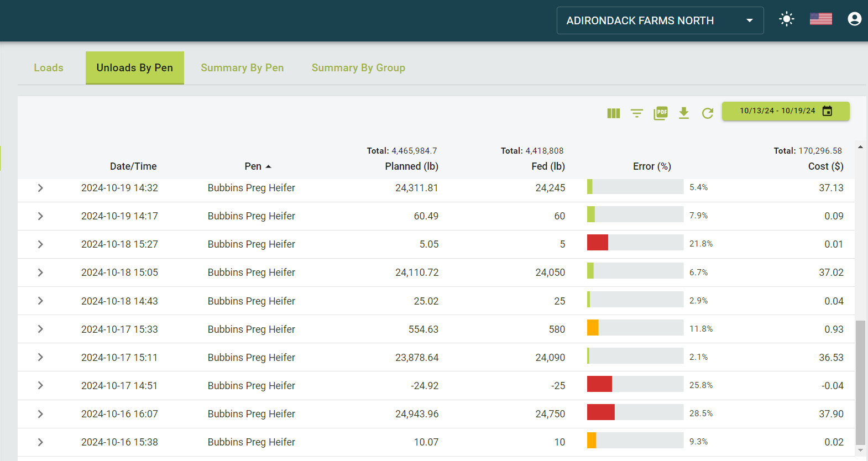
Task: Sort by Error (%) column header
Action: pos(652,166)
